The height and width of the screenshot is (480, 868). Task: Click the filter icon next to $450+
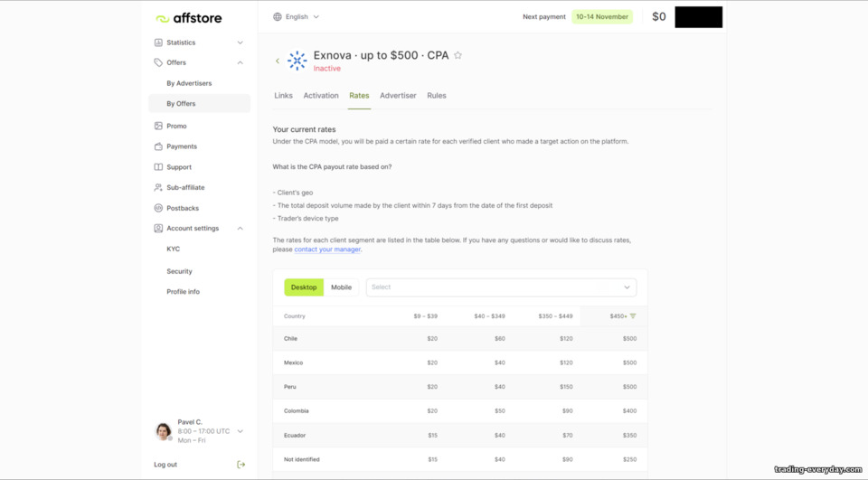click(x=633, y=316)
